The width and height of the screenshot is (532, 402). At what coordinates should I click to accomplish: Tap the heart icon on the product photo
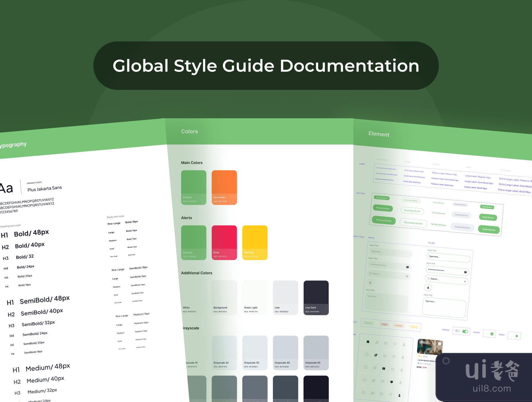439,344
